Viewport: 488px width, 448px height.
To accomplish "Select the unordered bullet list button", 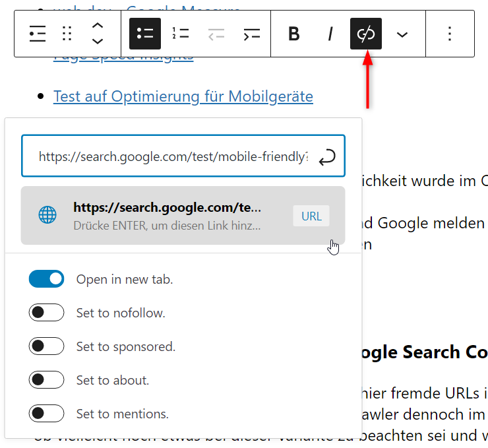I will [x=145, y=34].
